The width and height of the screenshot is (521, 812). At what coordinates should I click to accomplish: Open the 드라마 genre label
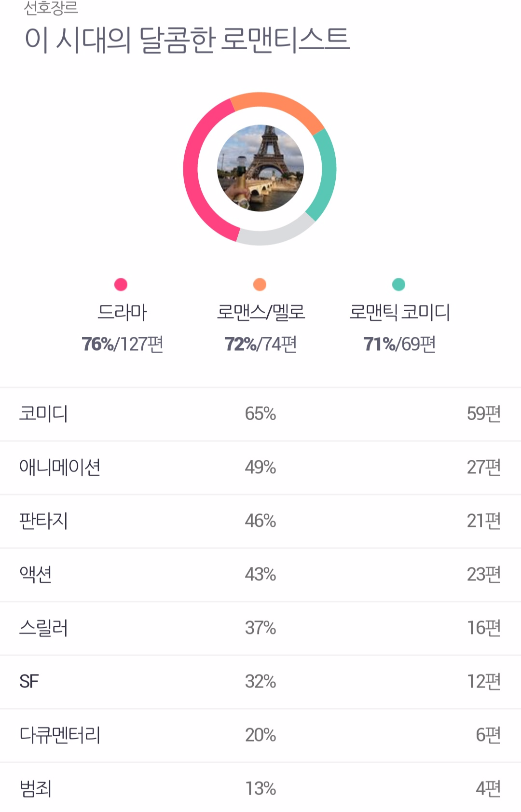click(122, 312)
